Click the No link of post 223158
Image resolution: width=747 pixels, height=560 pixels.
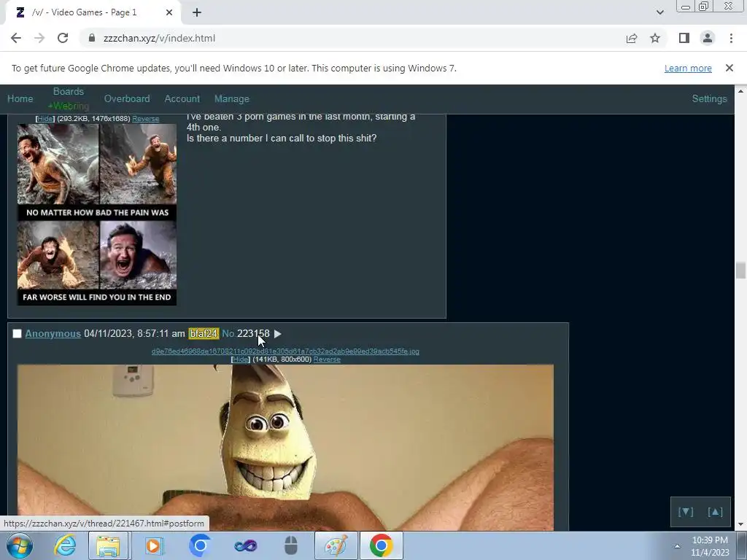(x=228, y=334)
